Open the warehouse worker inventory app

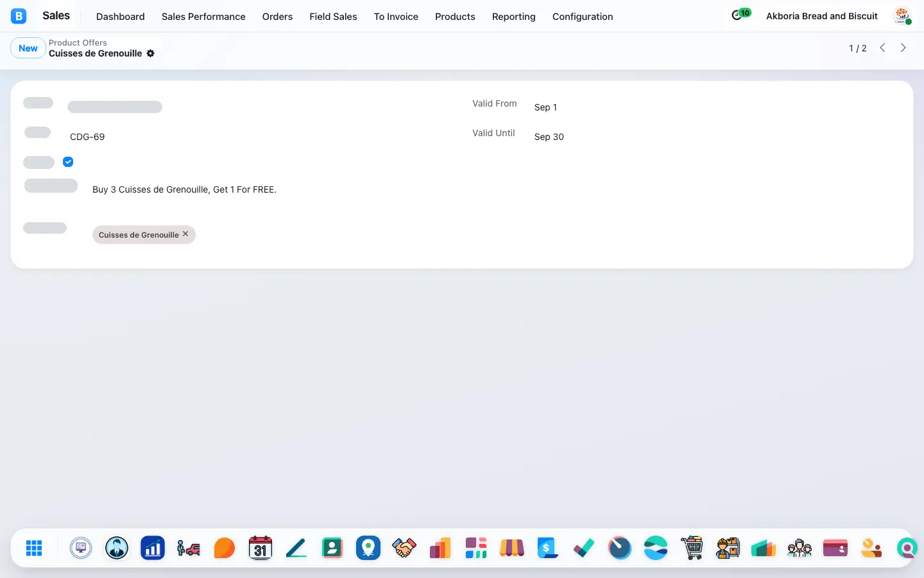[x=728, y=548]
